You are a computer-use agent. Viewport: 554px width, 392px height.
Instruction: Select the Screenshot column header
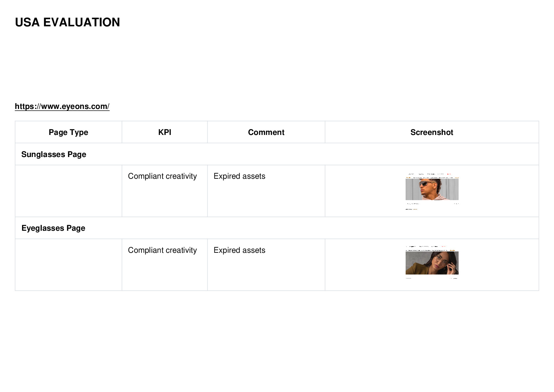click(x=432, y=132)
